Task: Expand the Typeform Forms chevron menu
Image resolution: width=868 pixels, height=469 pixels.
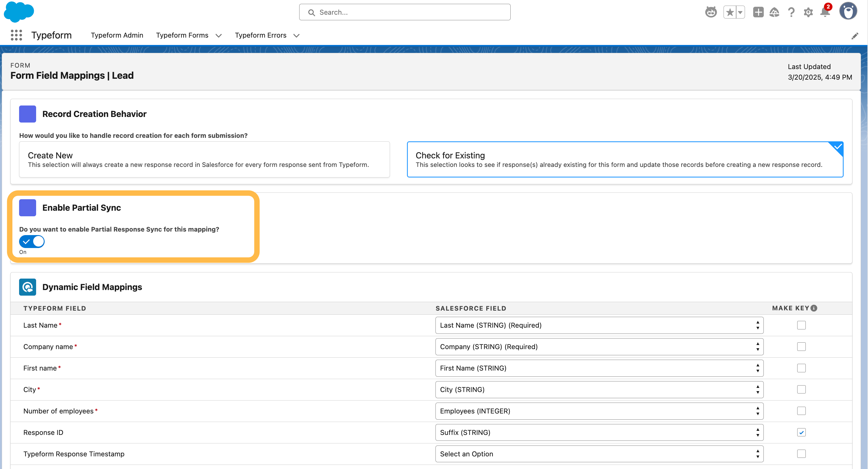Action: coord(219,36)
